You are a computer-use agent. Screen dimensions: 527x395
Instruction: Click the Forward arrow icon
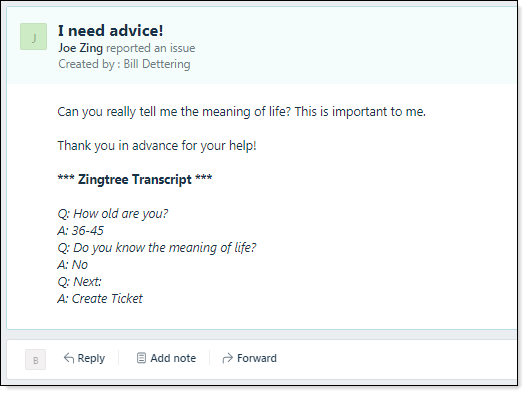228,358
